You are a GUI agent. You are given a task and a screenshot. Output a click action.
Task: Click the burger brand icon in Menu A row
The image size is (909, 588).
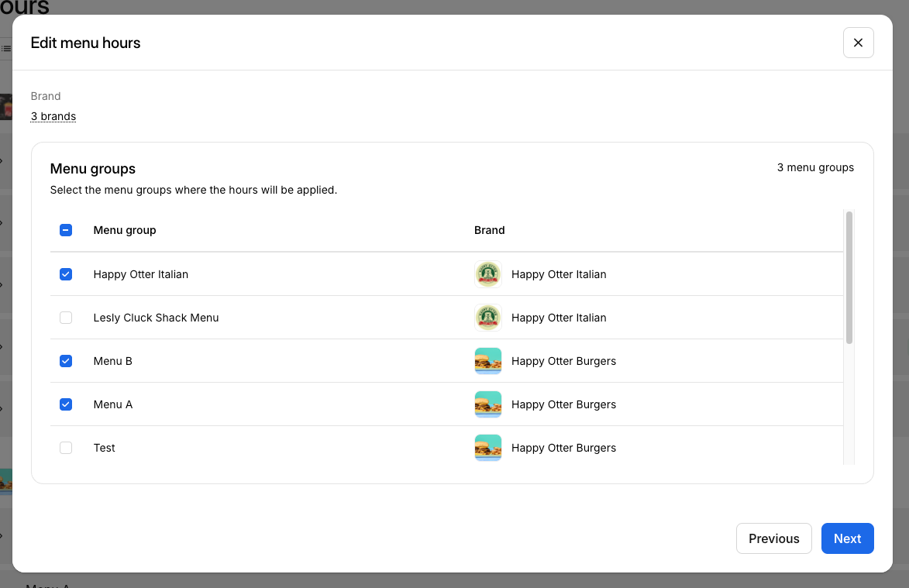[487, 404]
